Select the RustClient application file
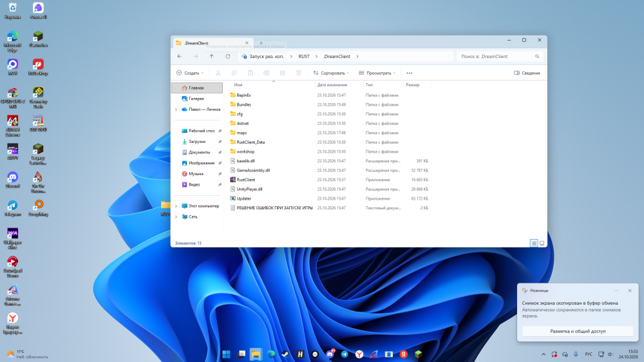Screen dimensions: 644x362 (x=245, y=180)
